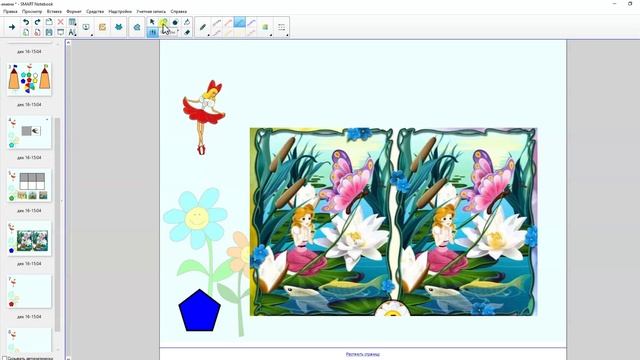Image resolution: width=640 pixels, height=360 pixels.
Task: Insert a table from toolbar
Action: (x=72, y=22)
